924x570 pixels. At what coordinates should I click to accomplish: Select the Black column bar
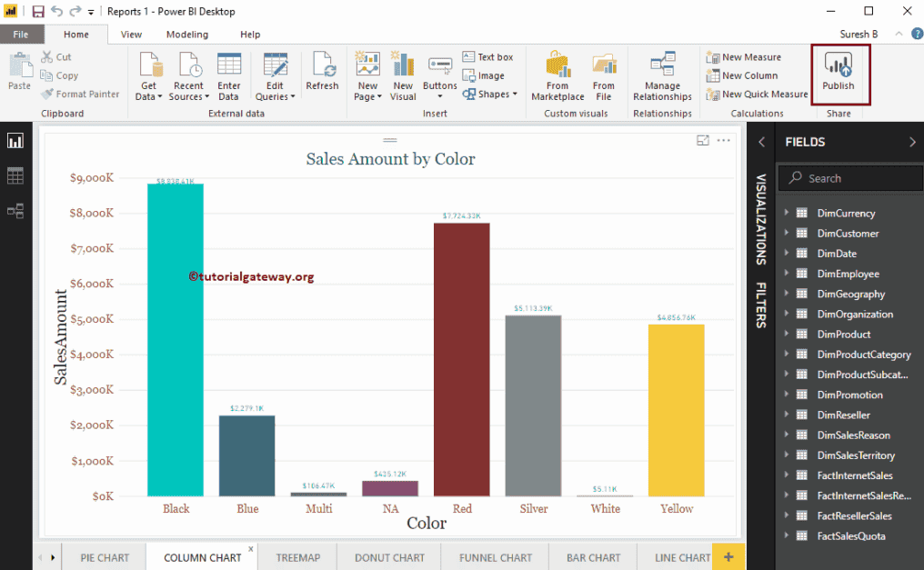coord(176,340)
